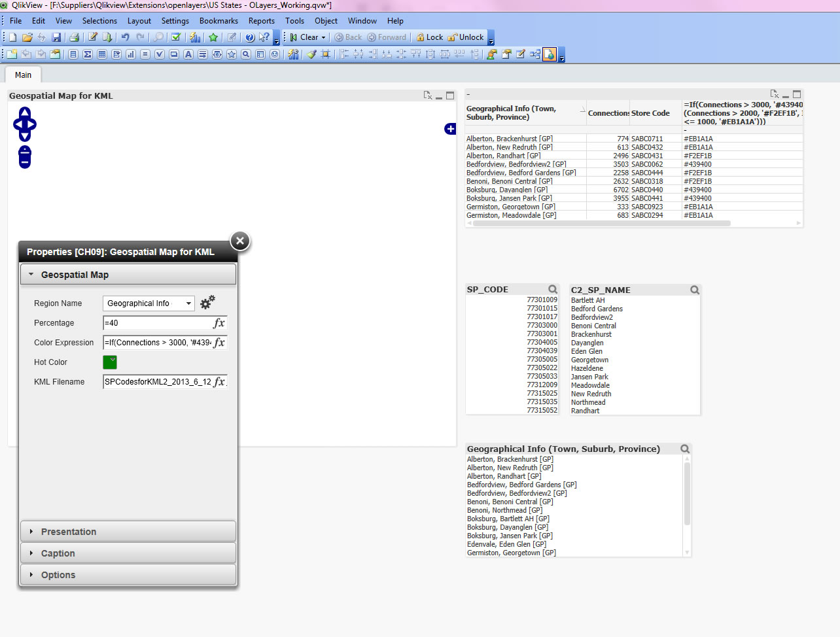Use the format painter brush icon
The width and height of the screenshot is (840, 637).
point(311,54)
